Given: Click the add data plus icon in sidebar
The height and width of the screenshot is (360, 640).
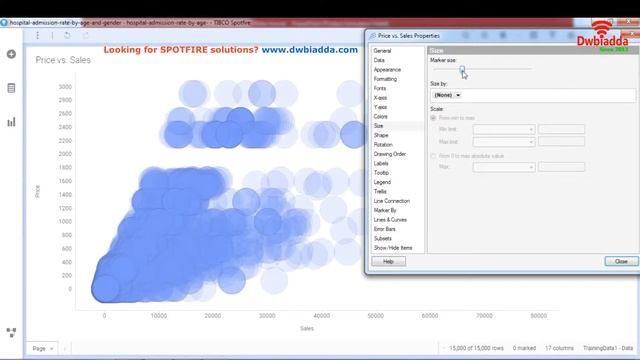Looking at the screenshot, I should [11, 54].
